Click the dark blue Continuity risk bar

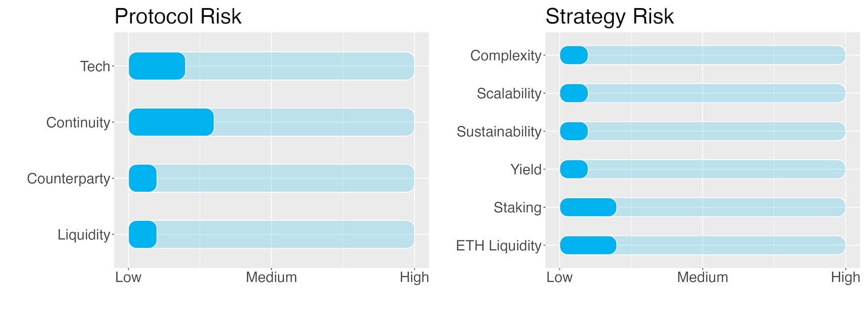click(171, 122)
